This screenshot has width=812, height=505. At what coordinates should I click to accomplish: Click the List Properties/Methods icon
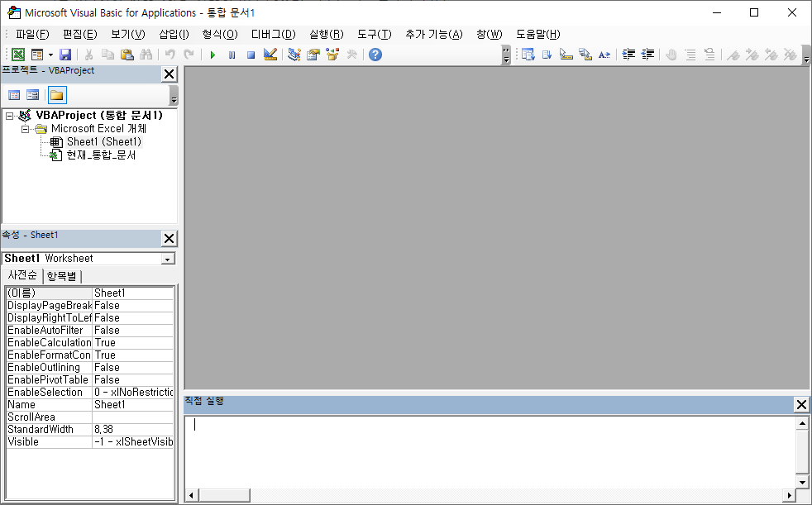tap(528, 55)
